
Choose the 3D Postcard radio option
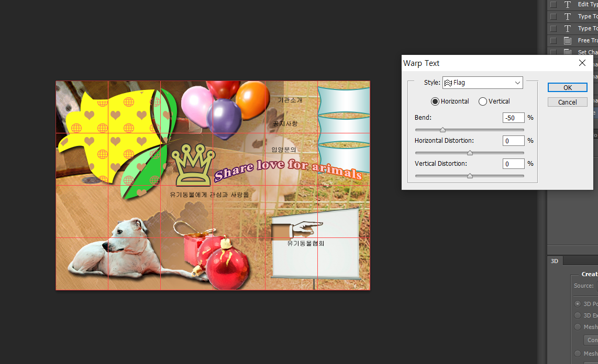click(x=578, y=304)
